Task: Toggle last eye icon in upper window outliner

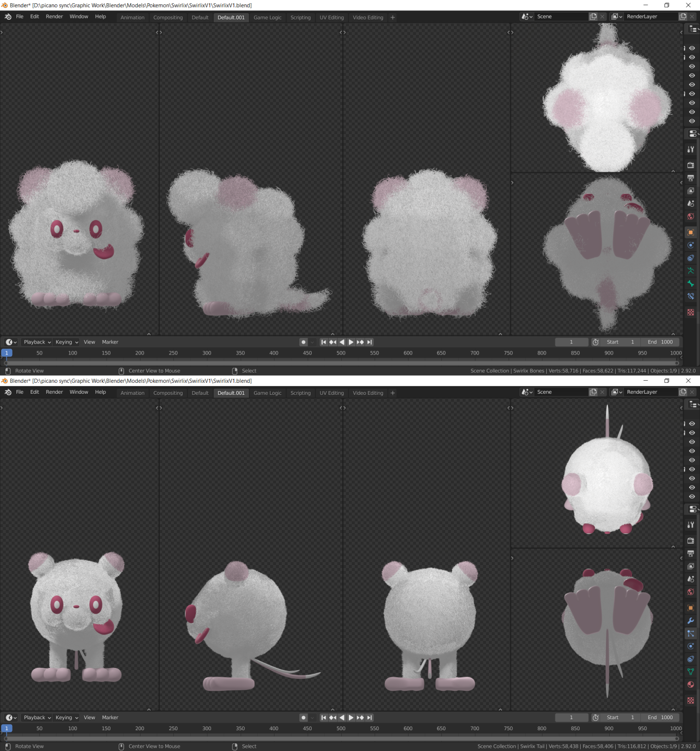Action: click(692, 121)
